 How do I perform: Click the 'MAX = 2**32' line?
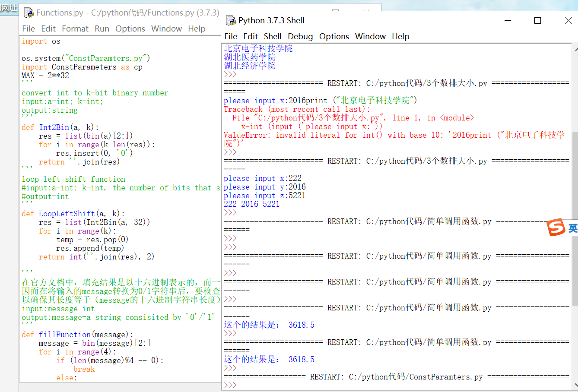(x=45, y=76)
